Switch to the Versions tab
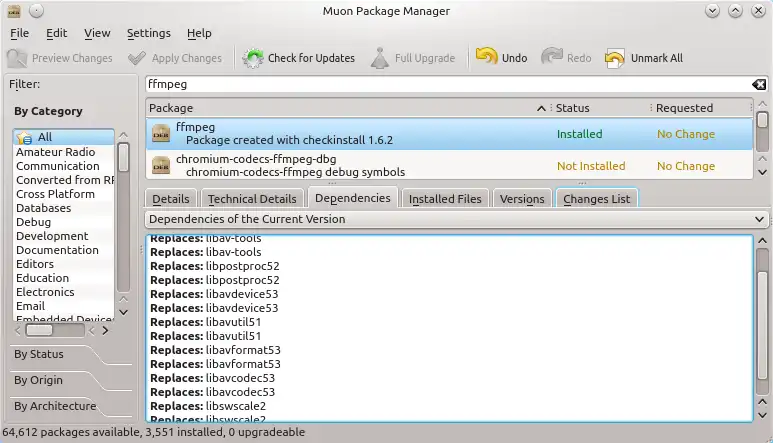Screen dimensions: 773x443 point(522,199)
